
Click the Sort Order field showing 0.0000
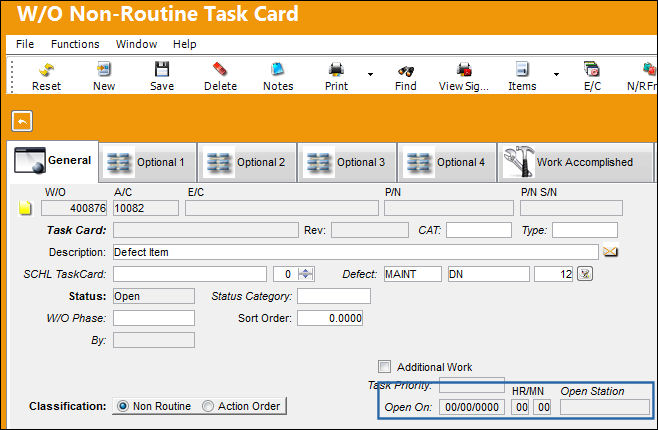click(x=330, y=318)
